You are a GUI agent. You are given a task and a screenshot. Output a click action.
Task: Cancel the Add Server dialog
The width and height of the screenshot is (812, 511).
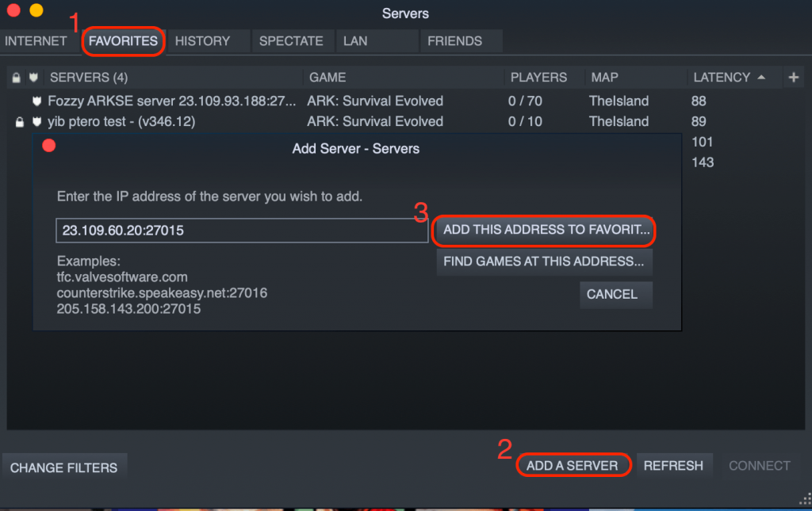tap(615, 294)
